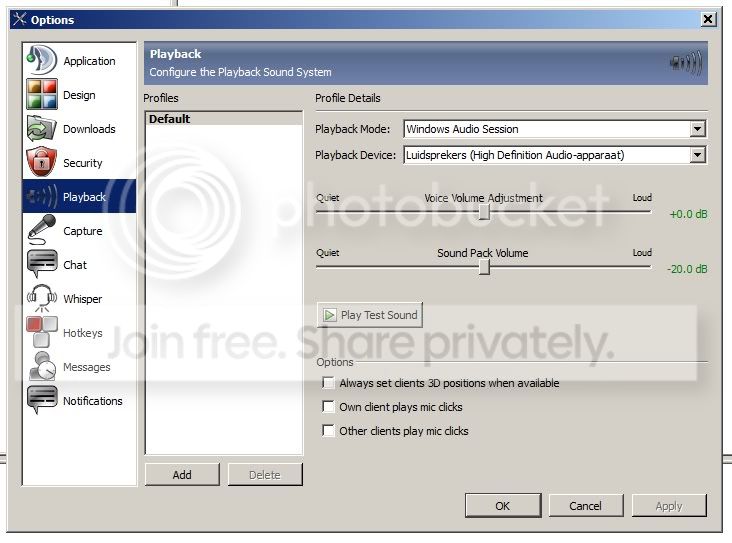Switch to the Chat section
The height and width of the screenshot is (543, 732).
click(x=75, y=265)
